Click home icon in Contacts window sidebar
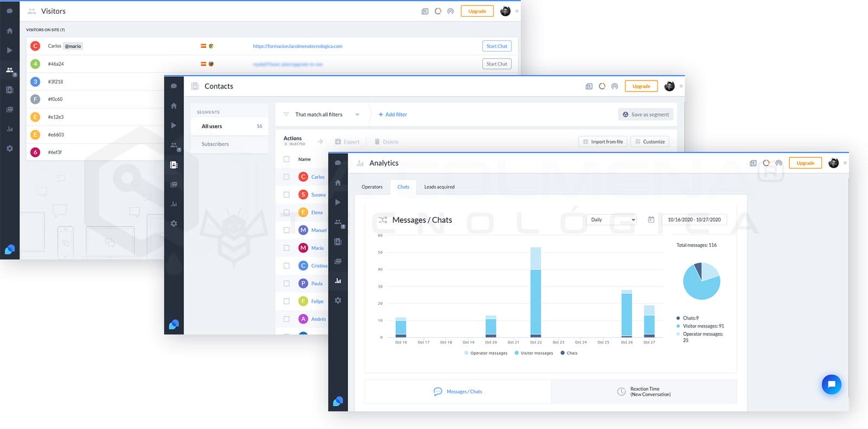This screenshot has width=868, height=429. (174, 106)
